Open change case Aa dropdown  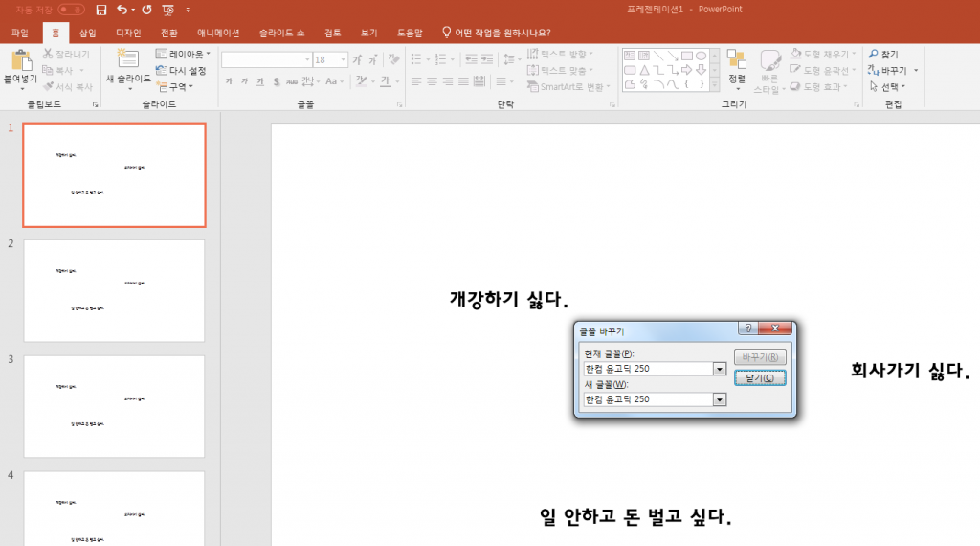coord(334,81)
